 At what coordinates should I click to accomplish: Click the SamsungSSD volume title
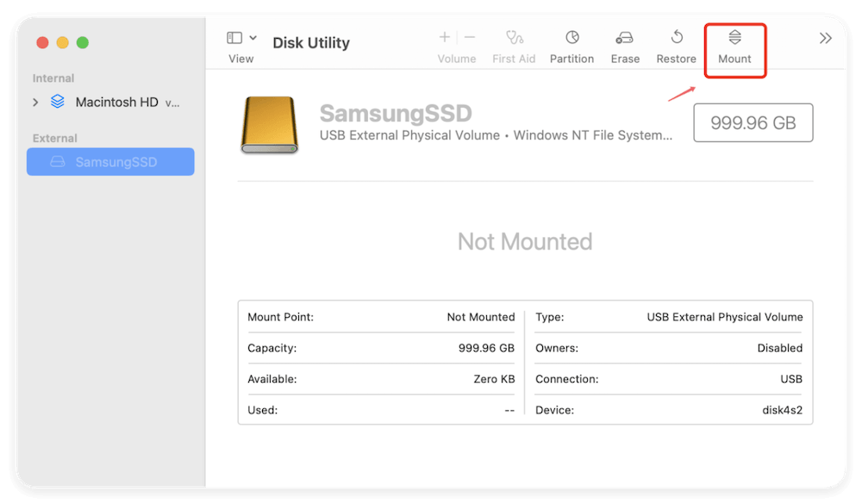point(396,113)
